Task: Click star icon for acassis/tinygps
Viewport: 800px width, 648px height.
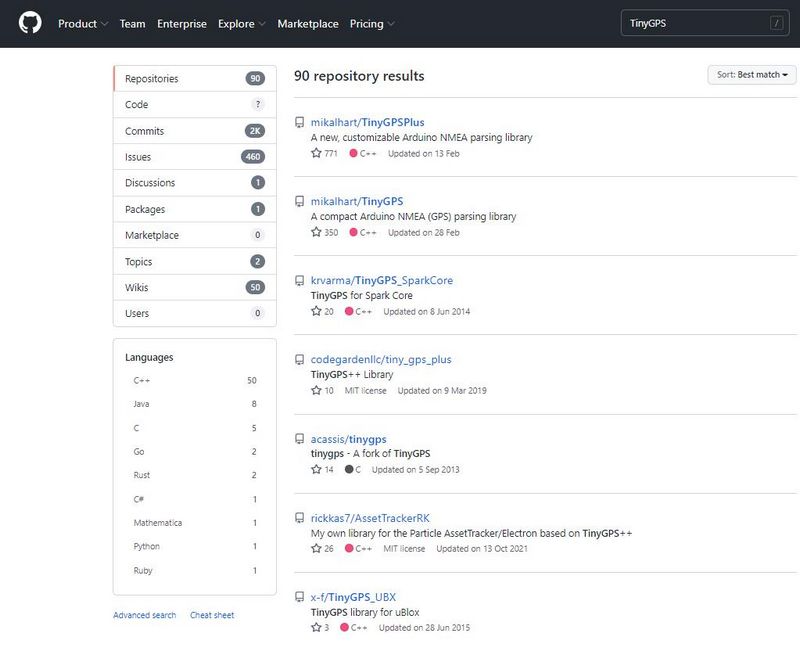Action: pos(316,469)
